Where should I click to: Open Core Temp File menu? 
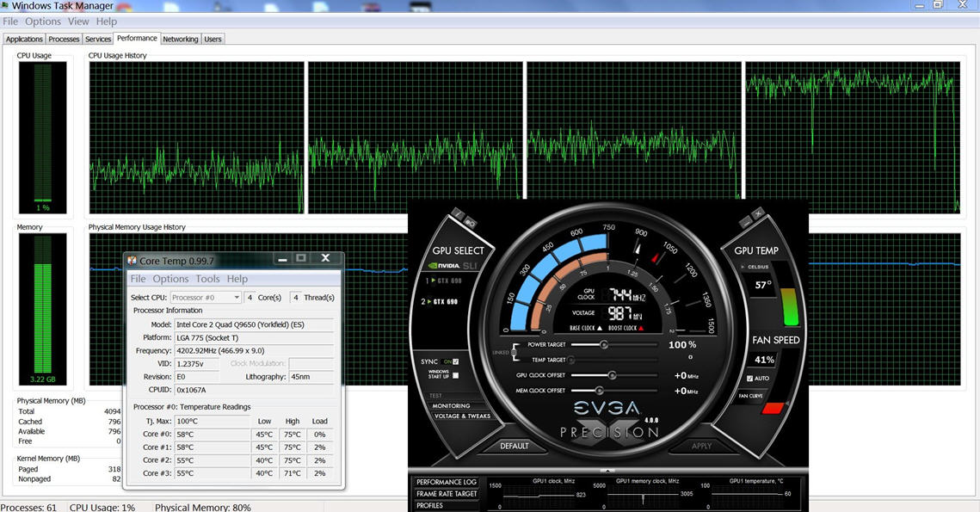pos(139,279)
